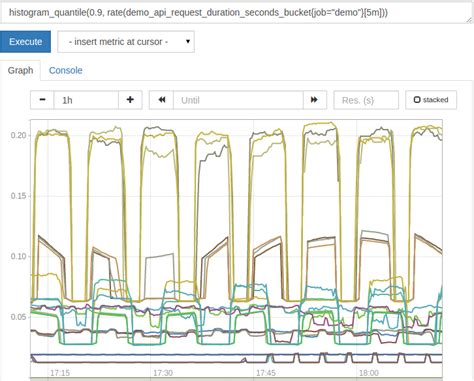Click the dropdown arrow of metric selector
The width and height of the screenshot is (474, 381).
click(188, 42)
